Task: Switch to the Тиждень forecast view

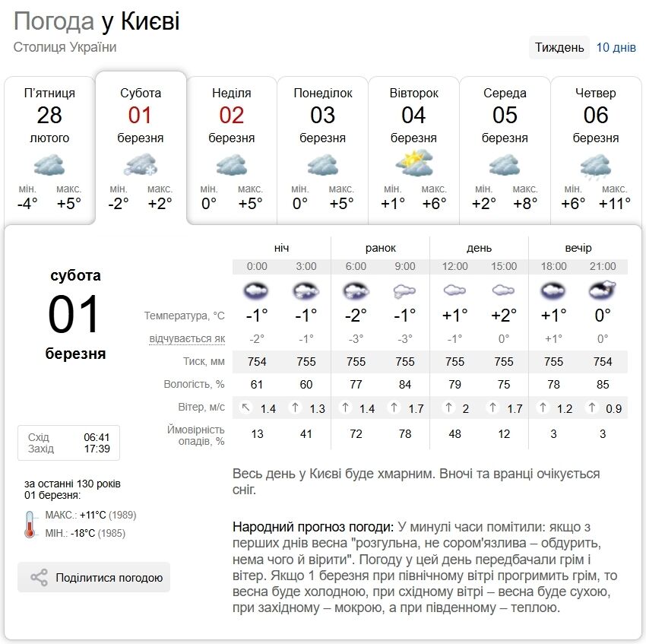Action: pos(559,47)
